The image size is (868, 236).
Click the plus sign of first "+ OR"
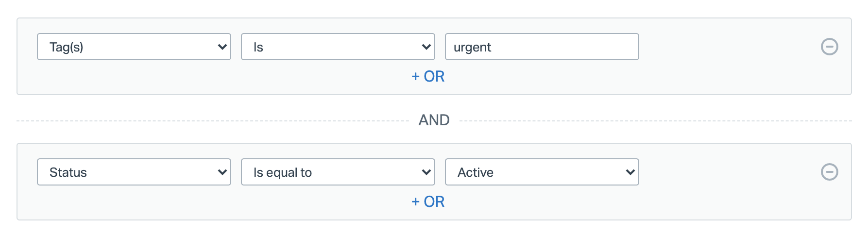415,76
